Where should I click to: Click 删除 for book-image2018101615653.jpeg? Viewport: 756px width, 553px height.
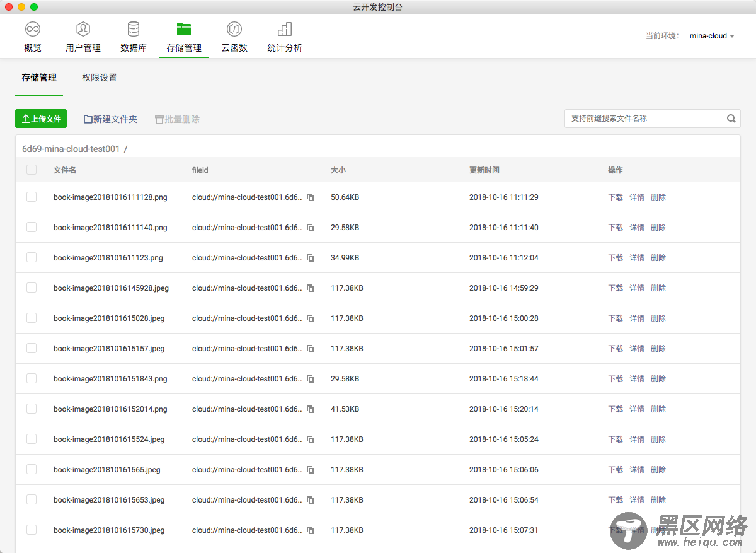pos(658,500)
